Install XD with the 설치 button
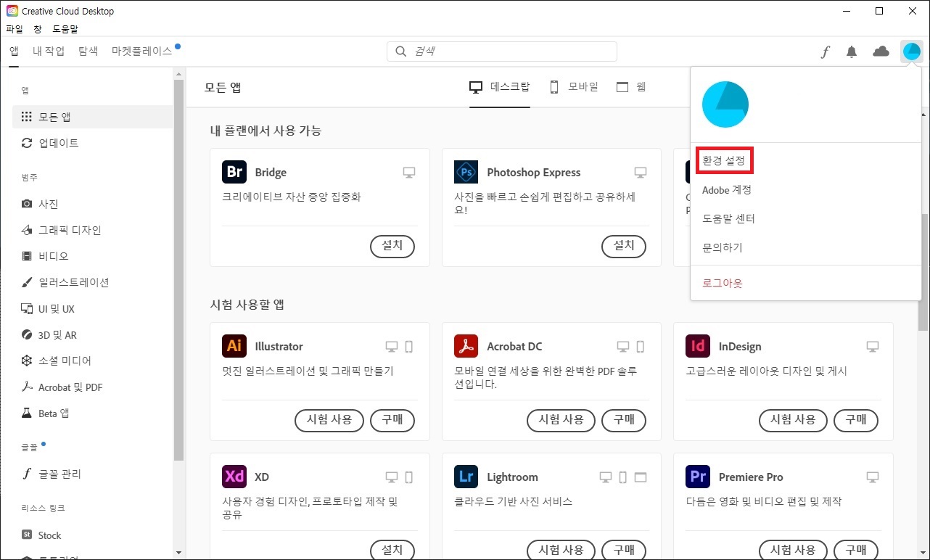This screenshot has width=930, height=560. (x=392, y=549)
